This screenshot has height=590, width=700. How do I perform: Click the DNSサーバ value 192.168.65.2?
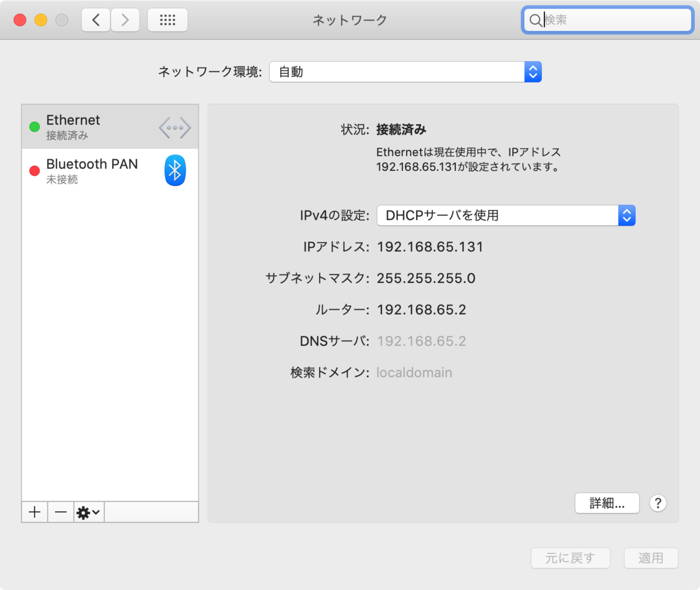pyautogui.click(x=421, y=341)
